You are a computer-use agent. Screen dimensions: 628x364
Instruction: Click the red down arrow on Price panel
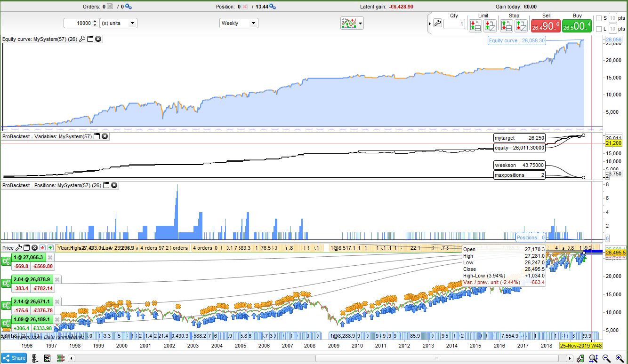(42, 247)
